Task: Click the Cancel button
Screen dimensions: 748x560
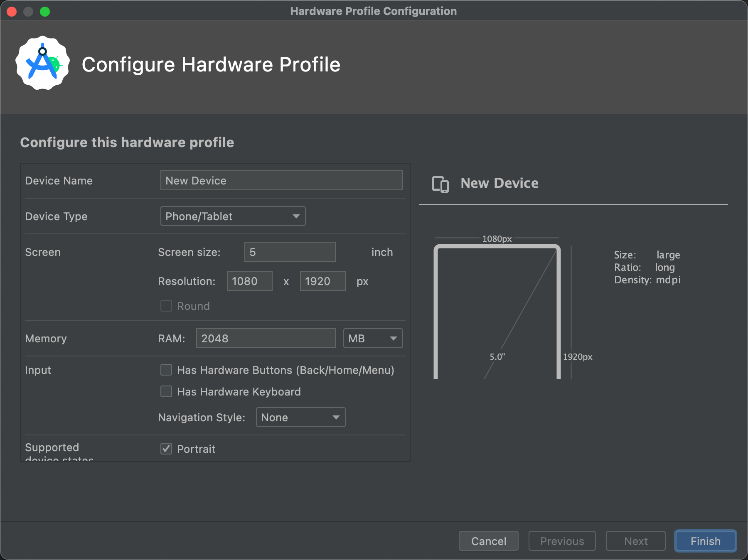Action: click(488, 541)
